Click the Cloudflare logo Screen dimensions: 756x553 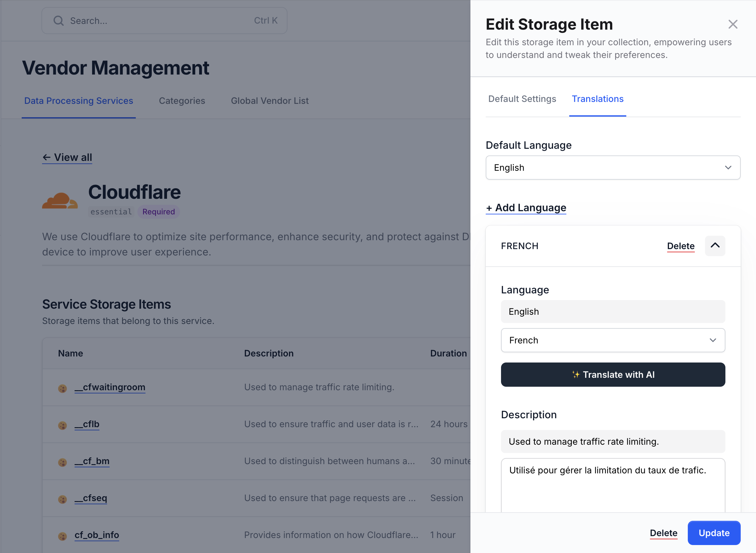pos(60,200)
